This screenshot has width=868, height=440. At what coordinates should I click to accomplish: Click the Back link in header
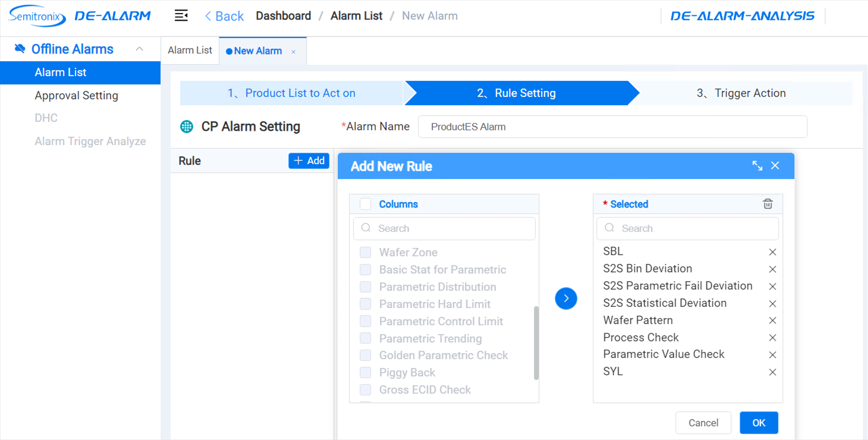pyautogui.click(x=225, y=16)
